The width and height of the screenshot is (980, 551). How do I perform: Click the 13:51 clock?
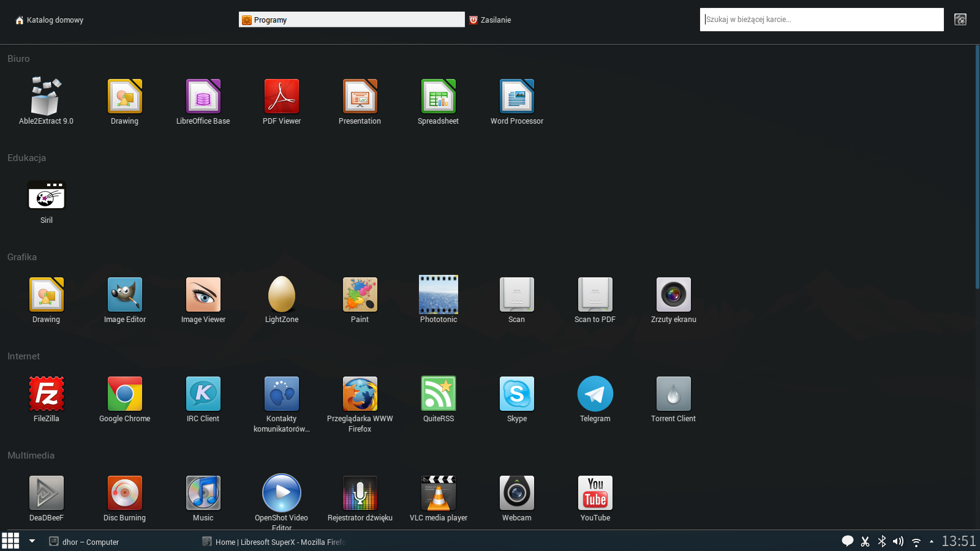(x=959, y=541)
